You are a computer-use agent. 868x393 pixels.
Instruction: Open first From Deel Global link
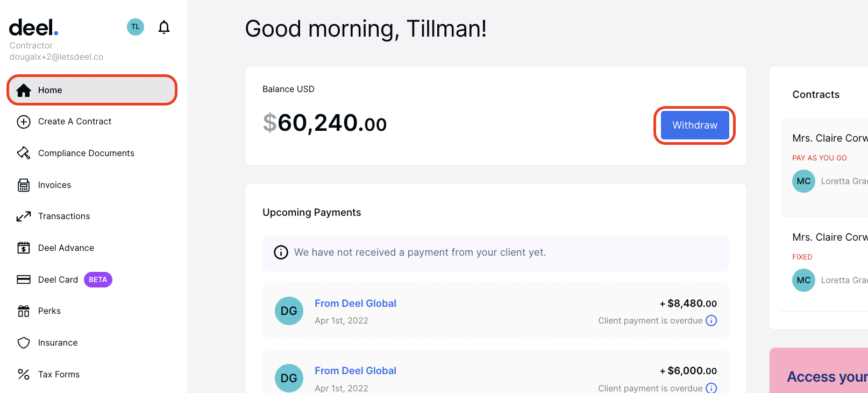(x=355, y=304)
